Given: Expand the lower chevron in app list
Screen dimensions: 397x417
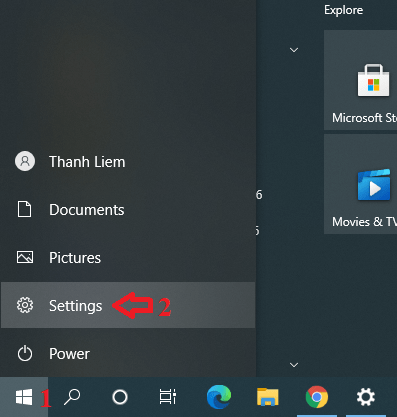Looking at the screenshot, I should [x=294, y=365].
